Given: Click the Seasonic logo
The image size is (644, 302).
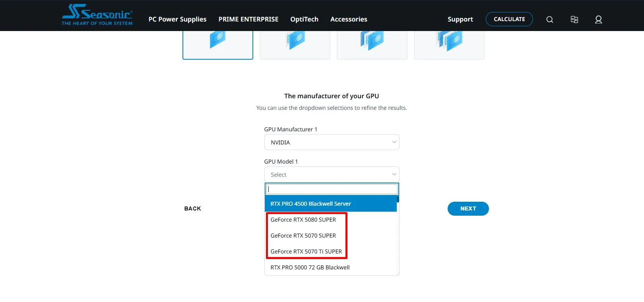Looking at the screenshot, I should point(97,15).
